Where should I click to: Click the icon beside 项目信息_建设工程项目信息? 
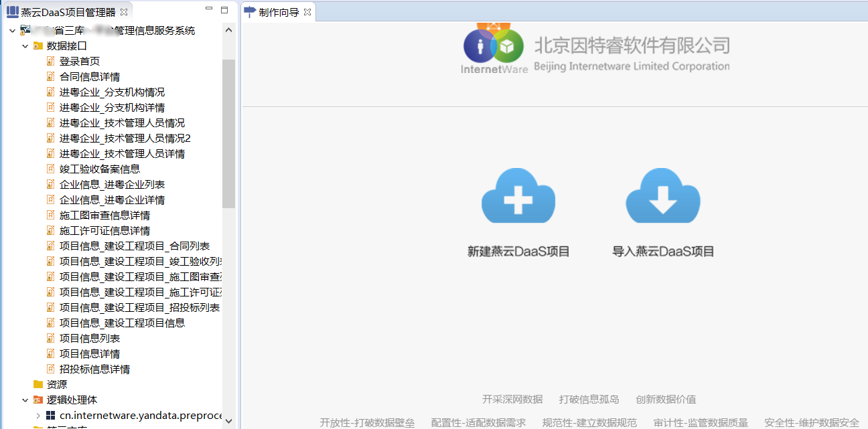pyautogui.click(x=50, y=323)
